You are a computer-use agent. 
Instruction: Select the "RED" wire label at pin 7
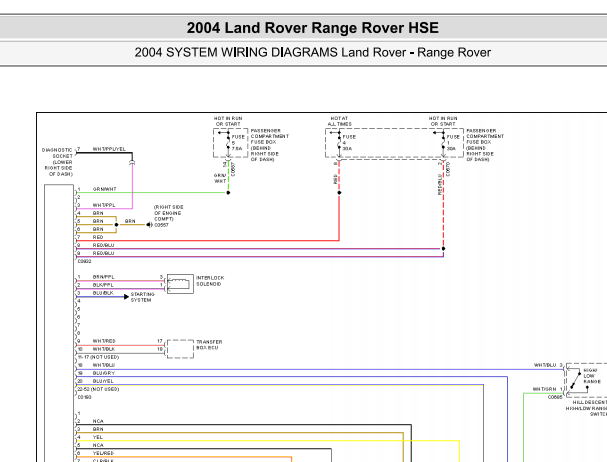click(98, 237)
